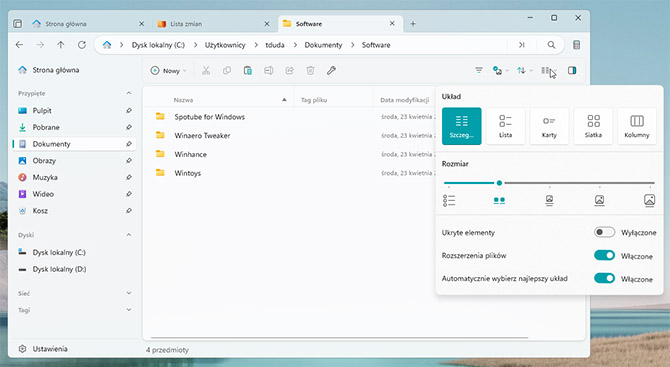Image resolution: width=670 pixels, height=367 pixels.
Task: Toggle the preview pane icon
Action: (x=572, y=70)
